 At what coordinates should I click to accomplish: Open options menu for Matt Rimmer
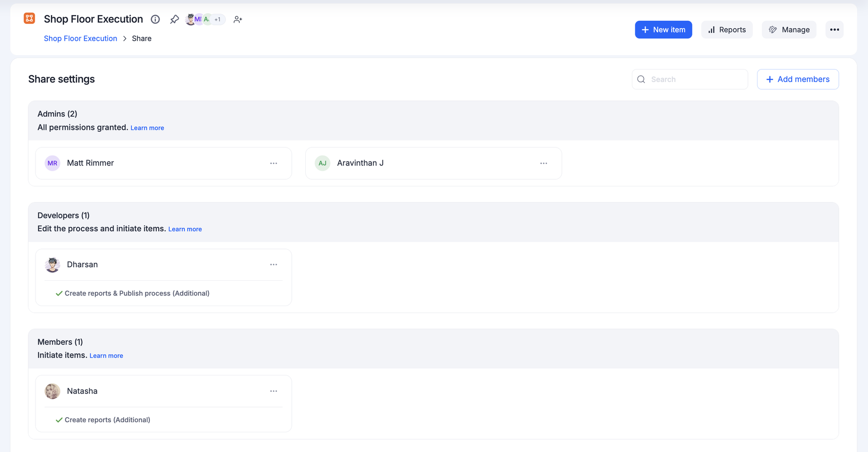tap(274, 163)
